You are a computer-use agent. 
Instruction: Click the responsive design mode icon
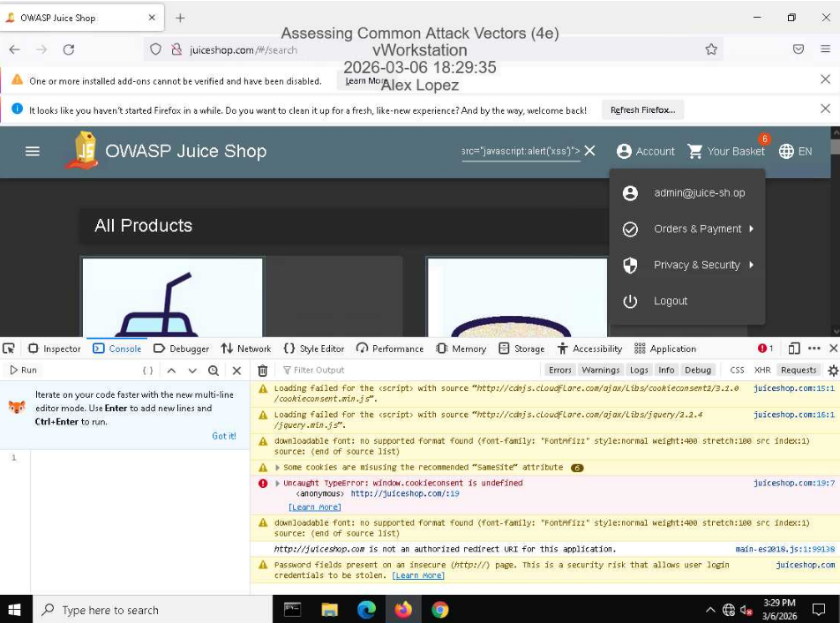point(794,349)
